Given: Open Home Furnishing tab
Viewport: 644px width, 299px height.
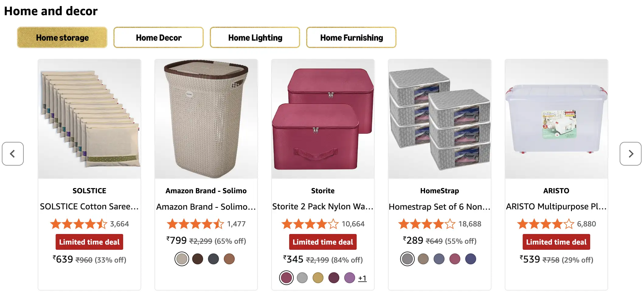Looking at the screenshot, I should [x=351, y=38].
